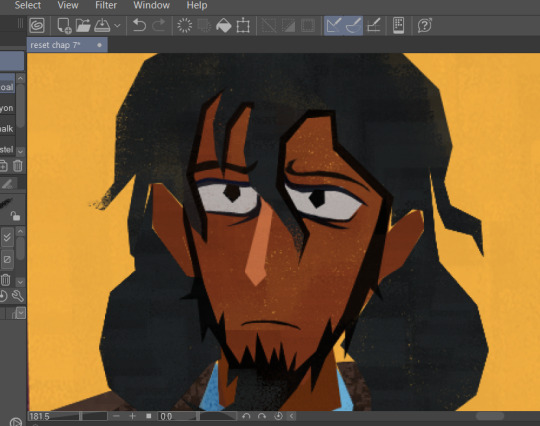
Task: Click the Clear layer contents icon
Action: pos(185,25)
